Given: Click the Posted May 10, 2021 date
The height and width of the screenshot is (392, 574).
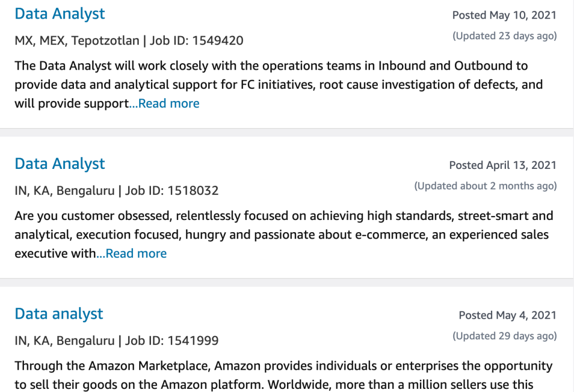Looking at the screenshot, I should click(x=504, y=15).
